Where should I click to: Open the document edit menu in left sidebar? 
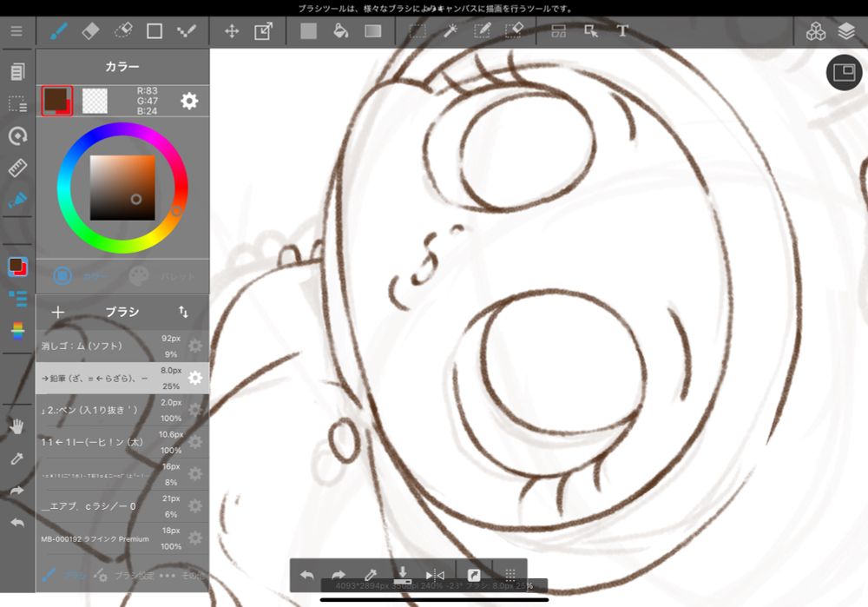pyautogui.click(x=17, y=71)
